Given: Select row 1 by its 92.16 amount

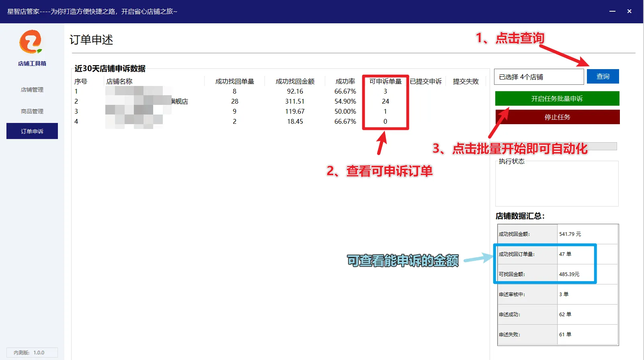Looking at the screenshot, I should pos(295,91).
